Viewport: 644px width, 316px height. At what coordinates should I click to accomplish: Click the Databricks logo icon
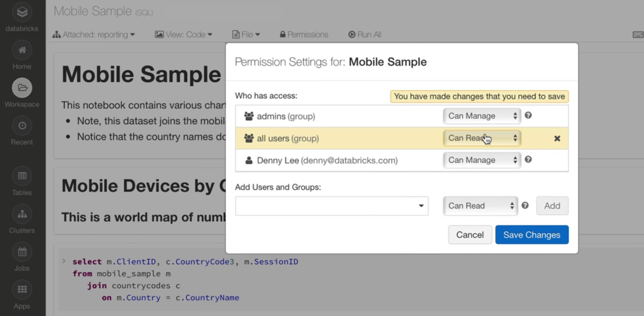[22, 12]
